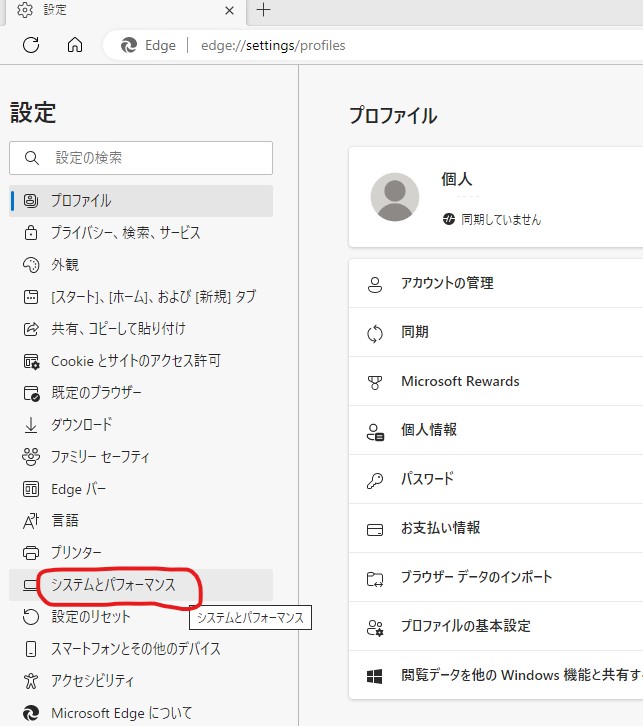Open プライバシー、検索、サービス settings
The height and width of the screenshot is (726, 643).
[x=141, y=232]
